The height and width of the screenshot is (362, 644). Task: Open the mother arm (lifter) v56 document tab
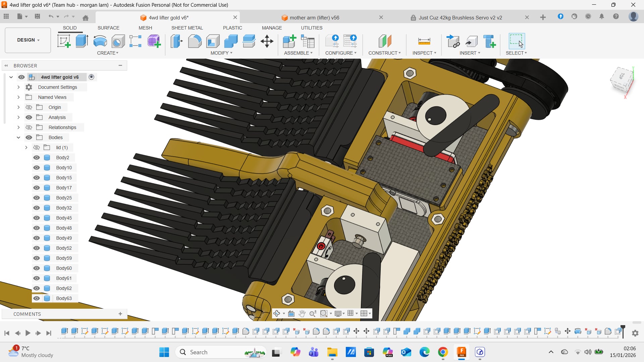click(314, 17)
